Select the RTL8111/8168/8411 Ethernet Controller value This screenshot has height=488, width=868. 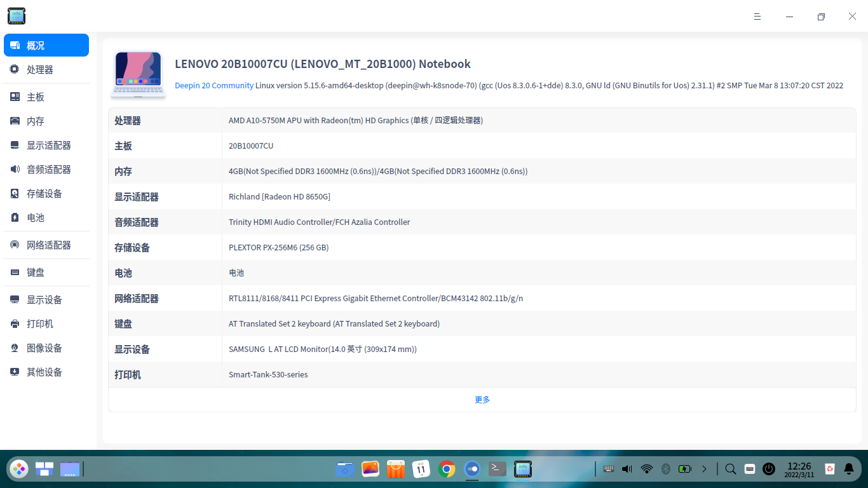pyautogui.click(x=376, y=298)
